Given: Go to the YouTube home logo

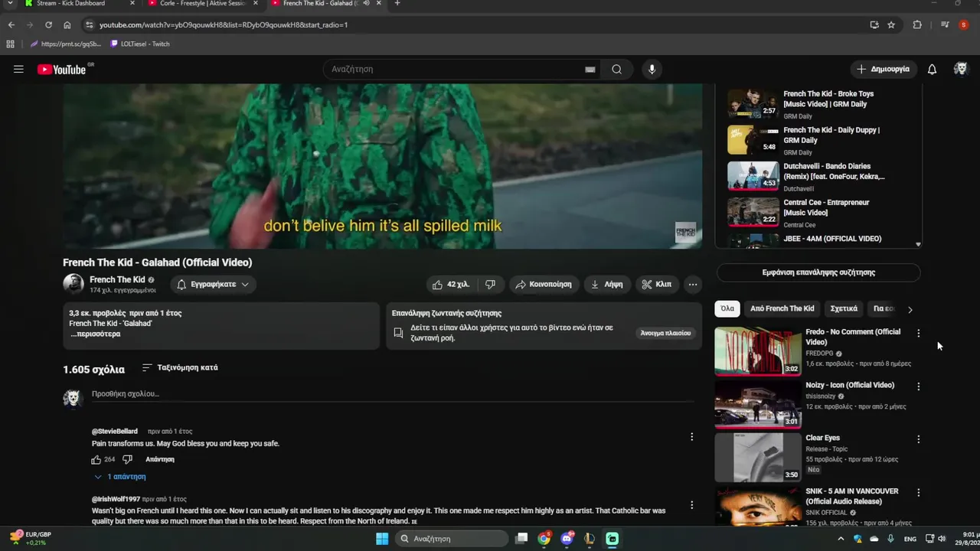Looking at the screenshot, I should point(61,70).
